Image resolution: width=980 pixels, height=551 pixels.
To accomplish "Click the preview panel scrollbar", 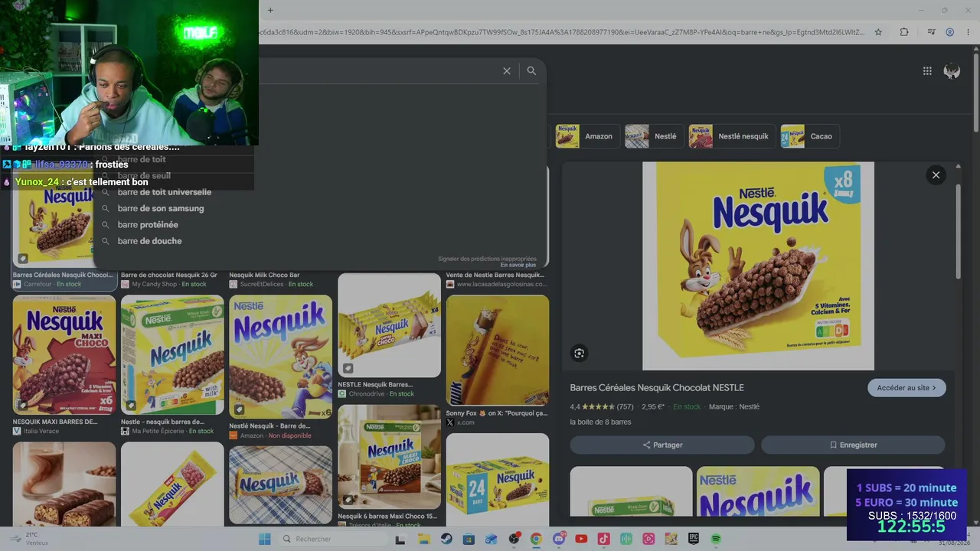I will tap(958, 230).
